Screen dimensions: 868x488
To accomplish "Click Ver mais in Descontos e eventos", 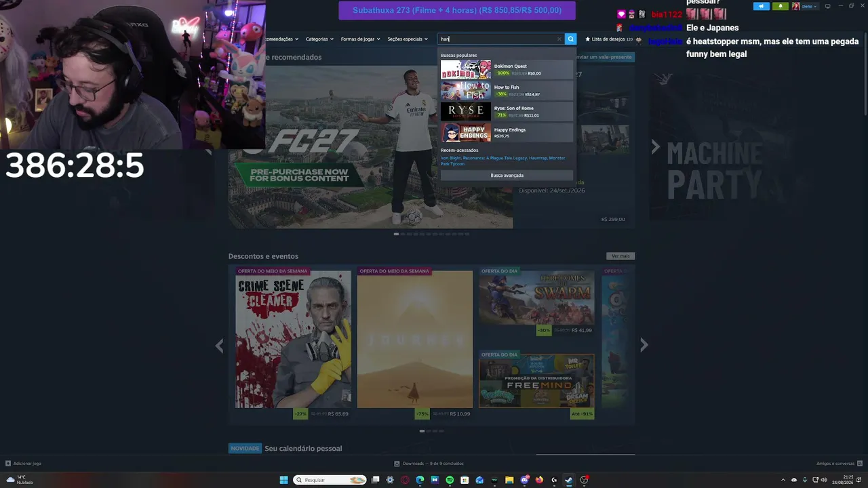I will [620, 256].
